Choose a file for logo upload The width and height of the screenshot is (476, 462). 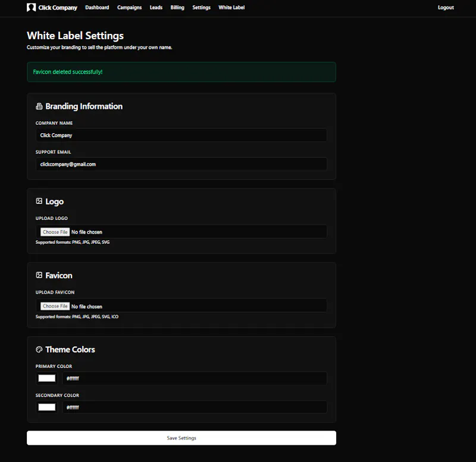click(x=55, y=232)
